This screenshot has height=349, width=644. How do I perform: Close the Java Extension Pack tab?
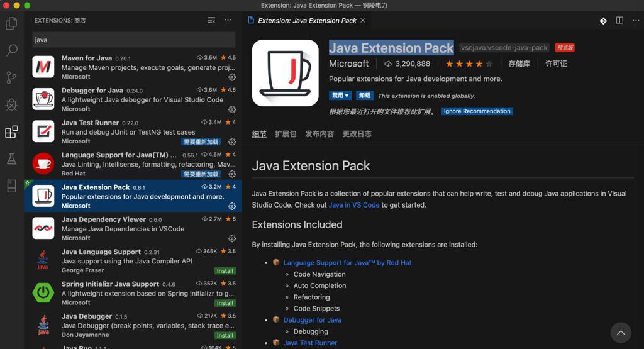[x=363, y=21]
